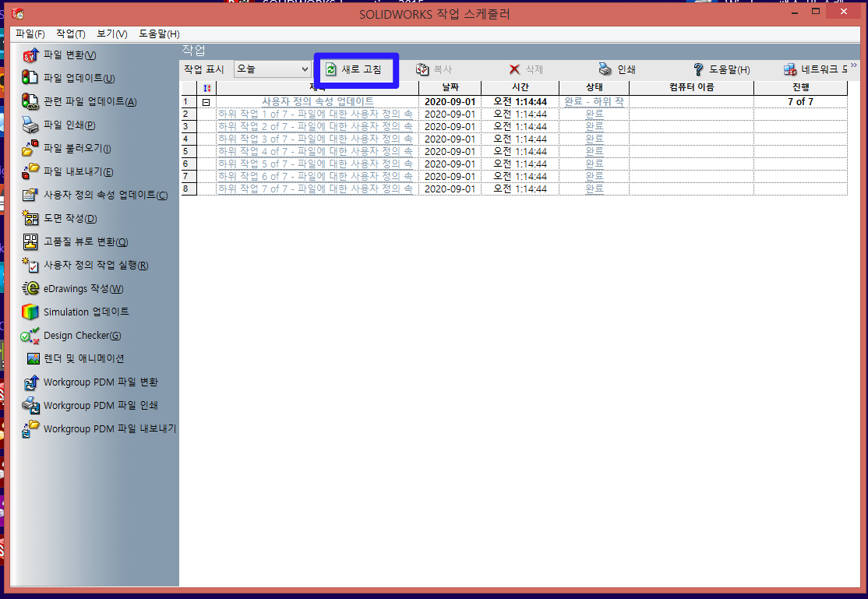Start the 도면 작성 task icon

[30, 218]
